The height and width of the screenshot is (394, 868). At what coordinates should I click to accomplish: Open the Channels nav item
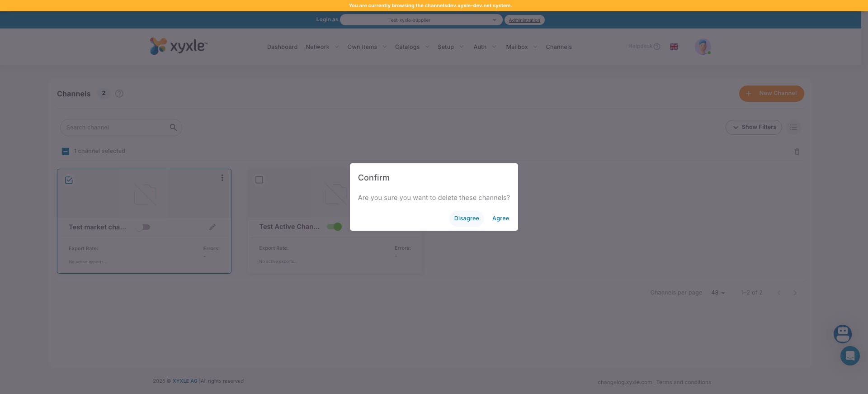(x=559, y=47)
